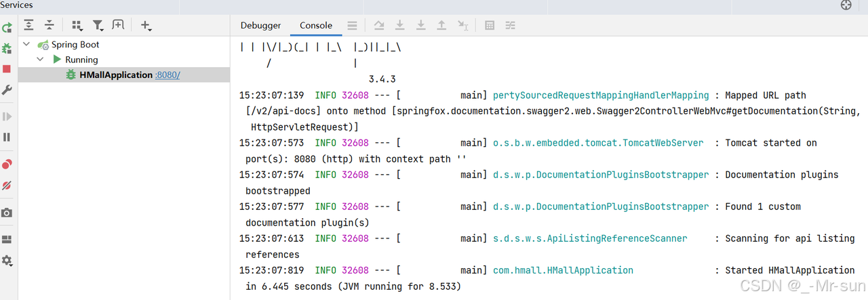
Task: Open the Group By dropdown icon
Action: 77,25
